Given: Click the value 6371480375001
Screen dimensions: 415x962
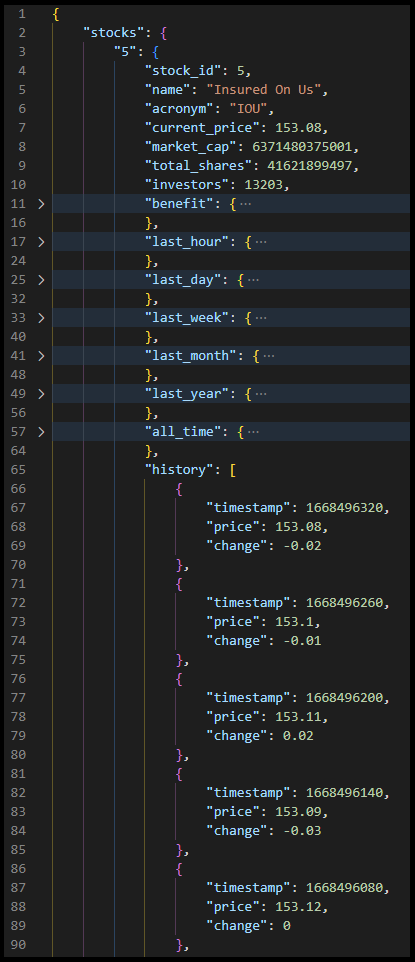Looking at the screenshot, I should pos(301,147).
